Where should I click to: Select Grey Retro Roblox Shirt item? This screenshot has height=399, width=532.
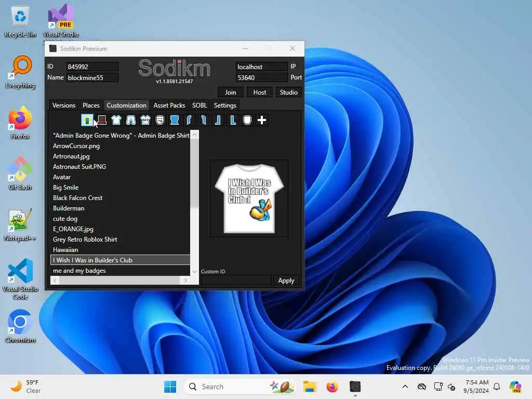pos(120,240)
